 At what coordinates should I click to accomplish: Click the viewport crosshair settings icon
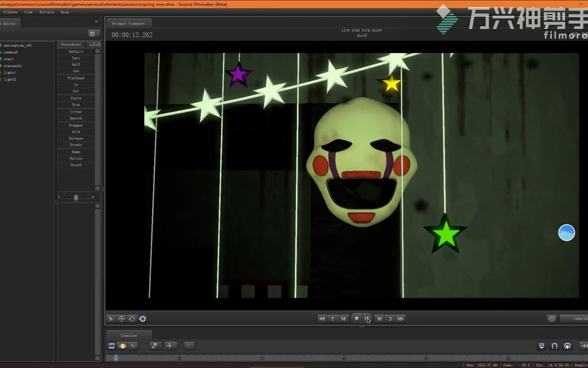(x=552, y=319)
